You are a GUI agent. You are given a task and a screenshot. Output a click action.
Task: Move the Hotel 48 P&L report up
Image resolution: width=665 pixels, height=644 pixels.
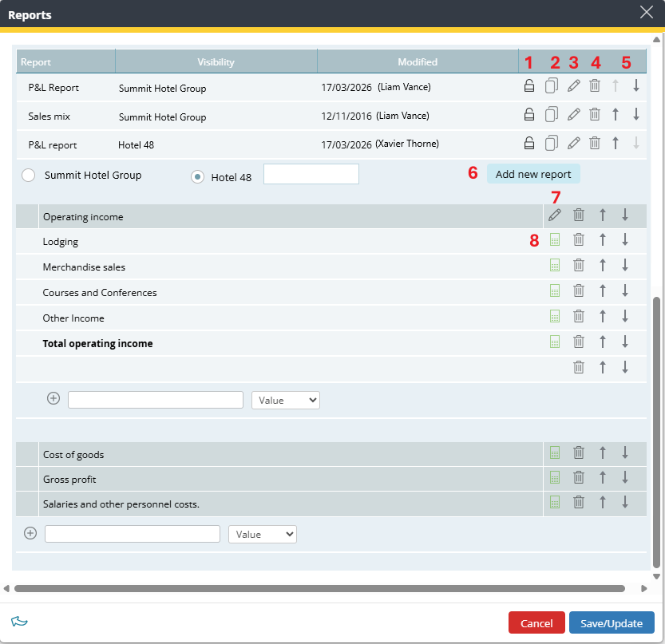pyautogui.click(x=616, y=144)
